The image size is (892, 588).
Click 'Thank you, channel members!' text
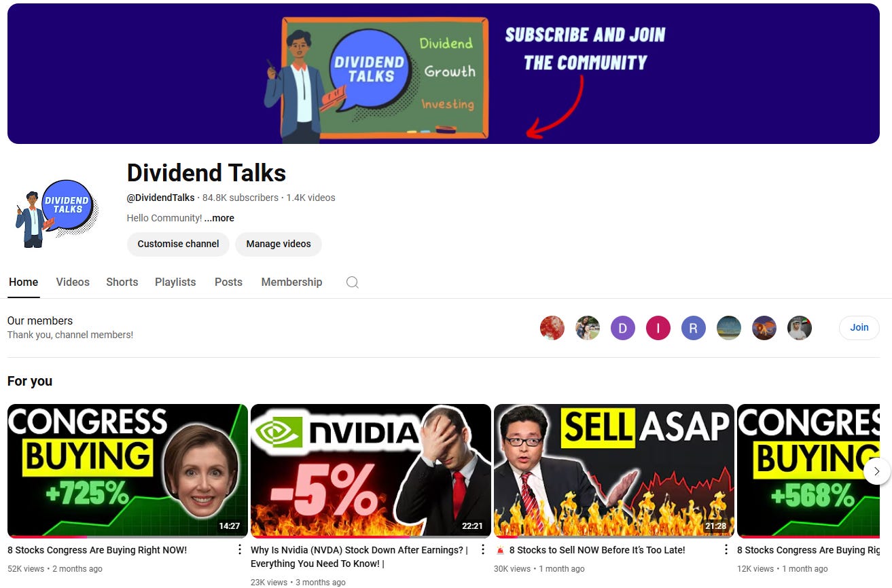pyautogui.click(x=70, y=335)
